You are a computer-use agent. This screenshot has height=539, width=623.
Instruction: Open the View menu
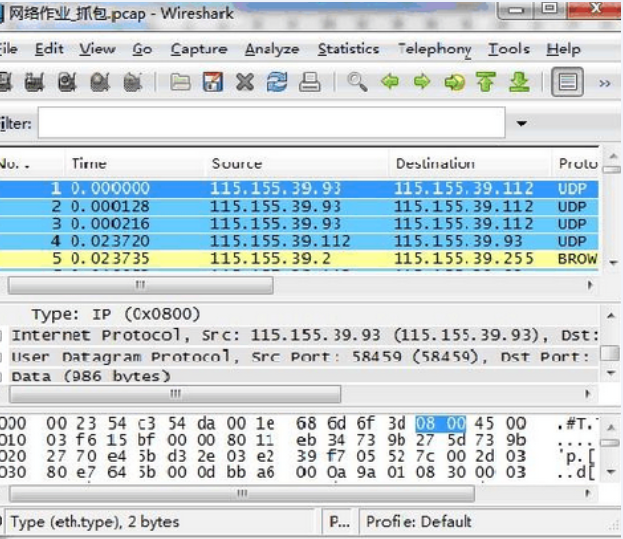tap(97, 49)
